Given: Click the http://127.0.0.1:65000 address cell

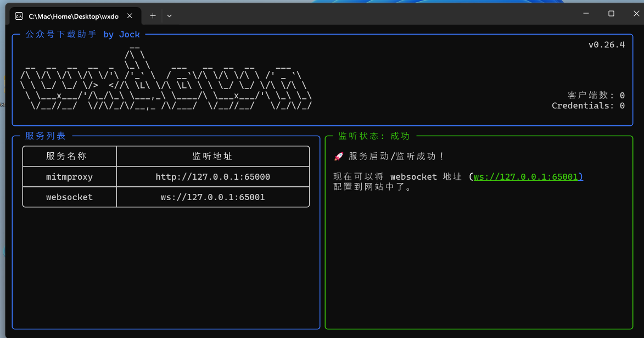Looking at the screenshot, I should click(212, 177).
